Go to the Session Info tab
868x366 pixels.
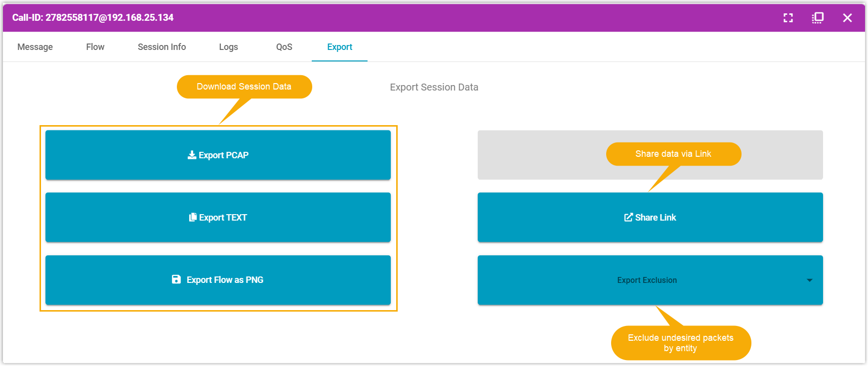(162, 47)
